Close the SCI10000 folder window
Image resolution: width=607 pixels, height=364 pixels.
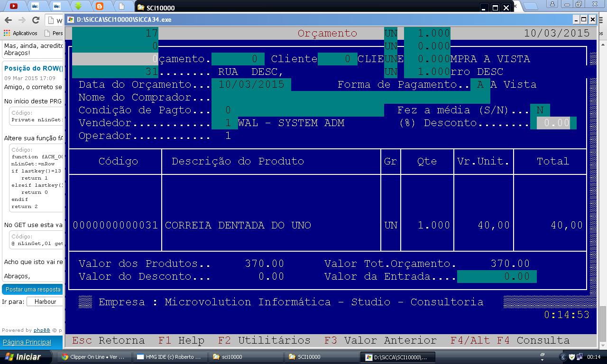(506, 8)
